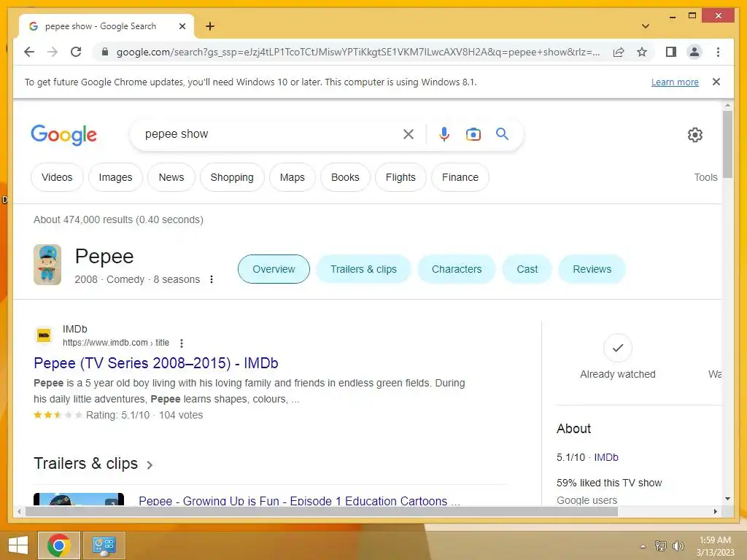Close the pepee show tab

point(182,26)
